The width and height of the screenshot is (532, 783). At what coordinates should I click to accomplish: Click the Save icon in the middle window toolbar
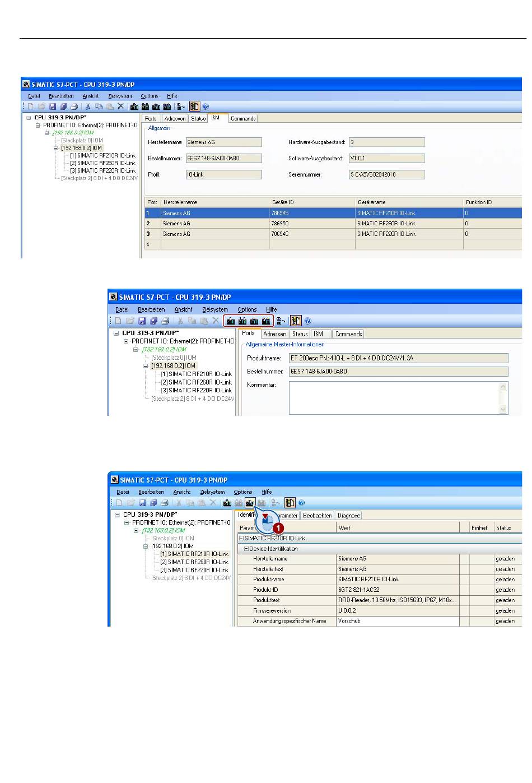click(x=142, y=321)
